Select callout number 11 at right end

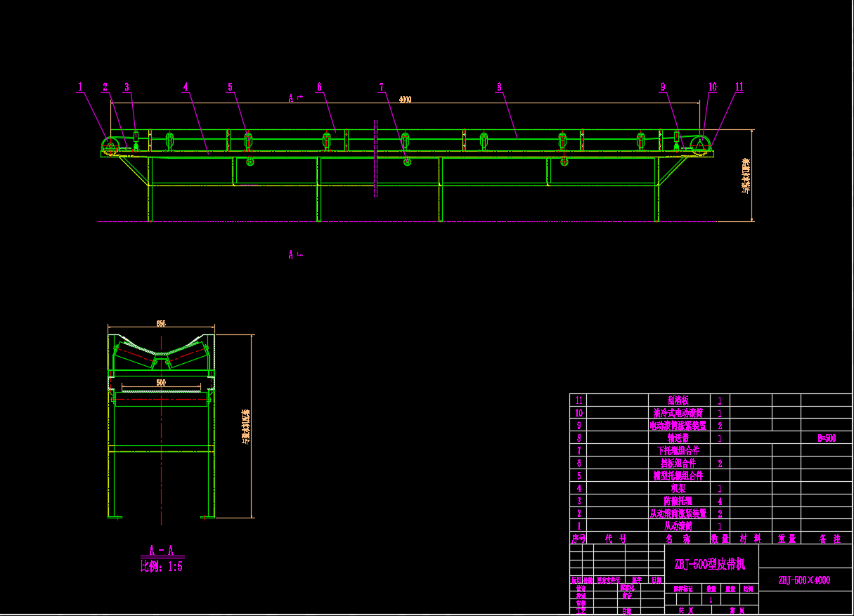coord(739,87)
